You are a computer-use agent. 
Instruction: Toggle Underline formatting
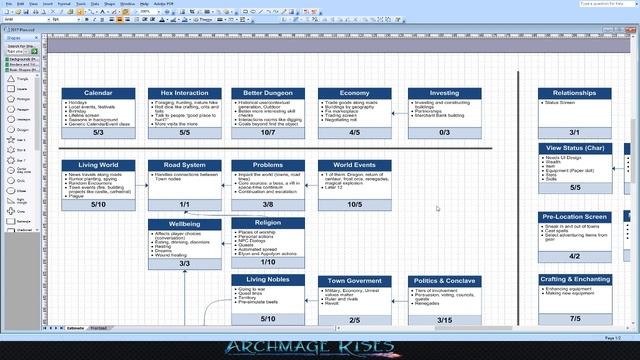tap(102, 20)
